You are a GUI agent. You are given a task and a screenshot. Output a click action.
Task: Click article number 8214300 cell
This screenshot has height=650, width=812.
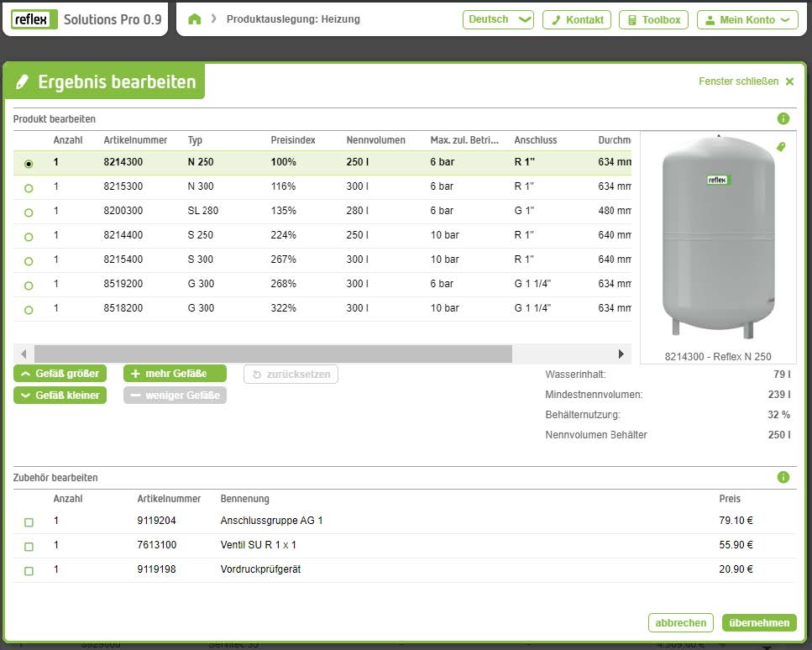click(x=123, y=162)
